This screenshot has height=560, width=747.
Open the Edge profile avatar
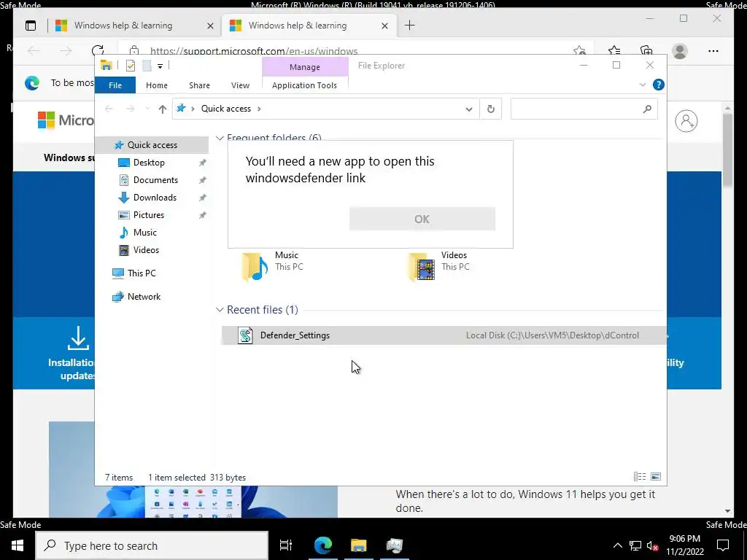pyautogui.click(x=680, y=51)
